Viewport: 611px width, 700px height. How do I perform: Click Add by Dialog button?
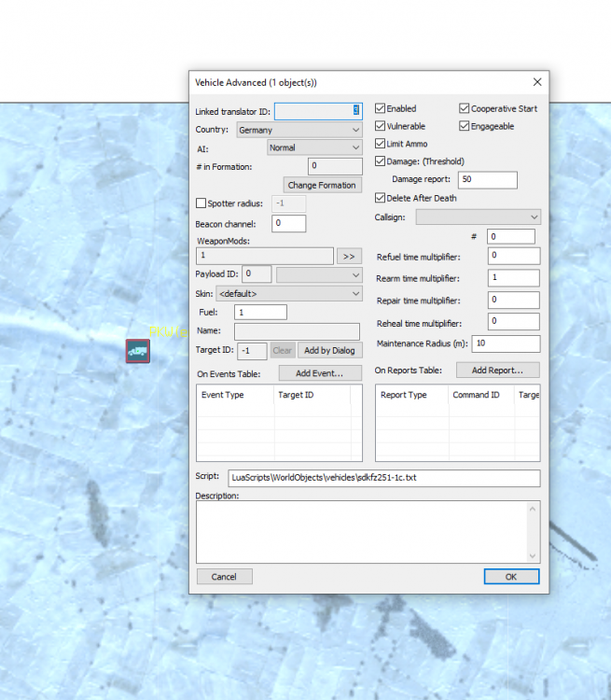tap(329, 351)
